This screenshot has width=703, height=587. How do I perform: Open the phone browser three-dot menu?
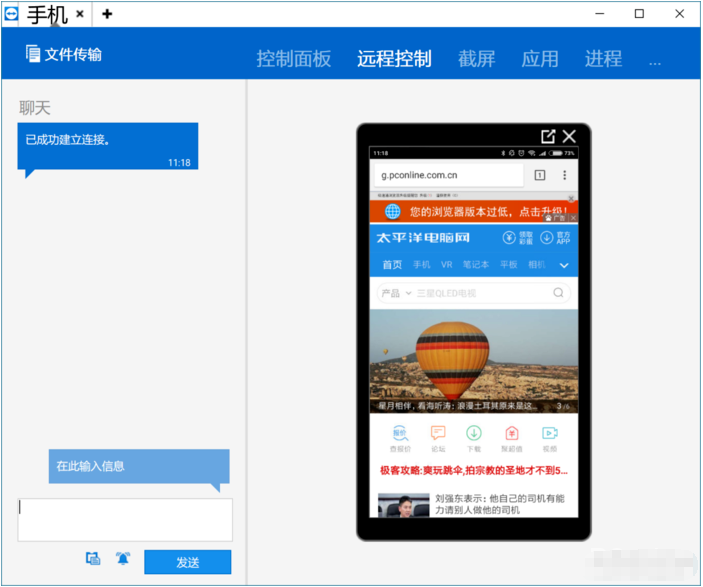click(564, 175)
